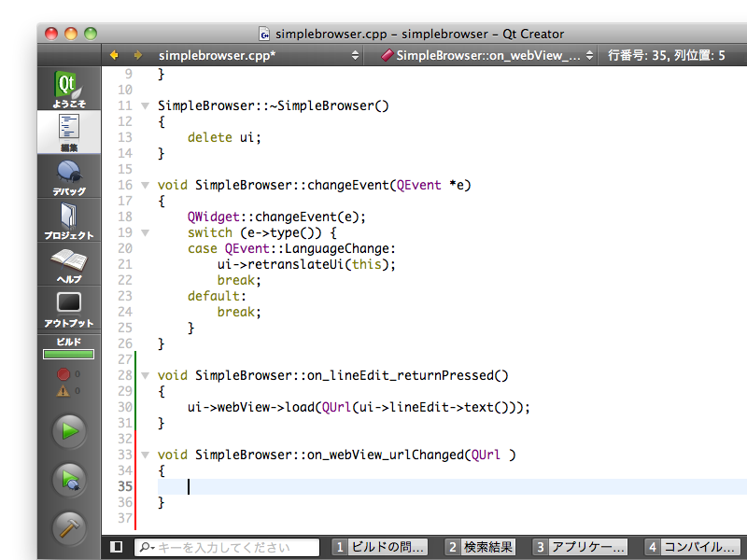Open the 検索結果 search results pane
This screenshot has width=747, height=560.
tap(481, 547)
